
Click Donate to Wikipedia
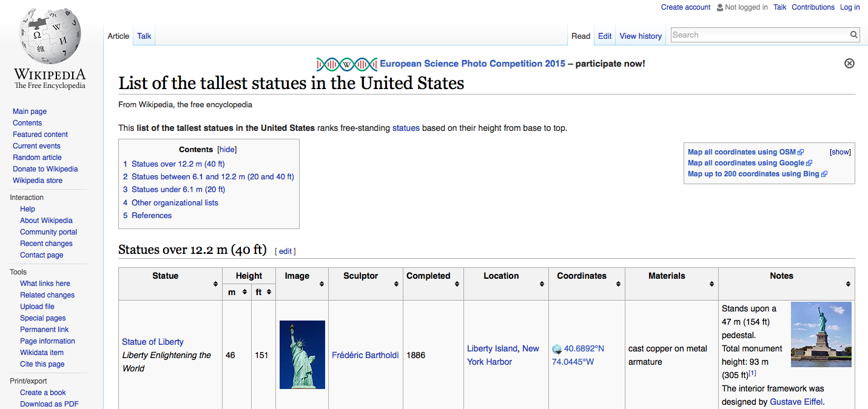coord(45,169)
